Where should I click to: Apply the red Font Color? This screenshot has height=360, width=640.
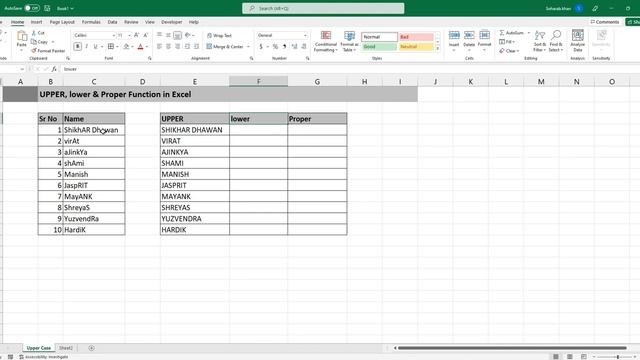coord(140,47)
